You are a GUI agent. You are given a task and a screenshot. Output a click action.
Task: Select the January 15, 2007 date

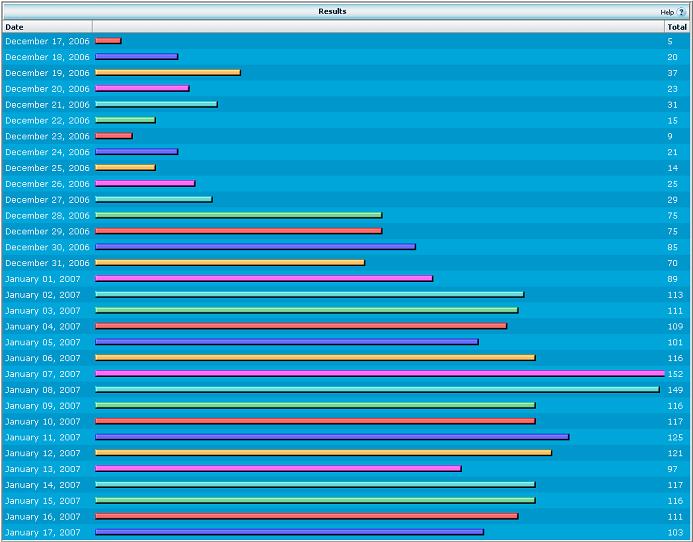coord(43,501)
